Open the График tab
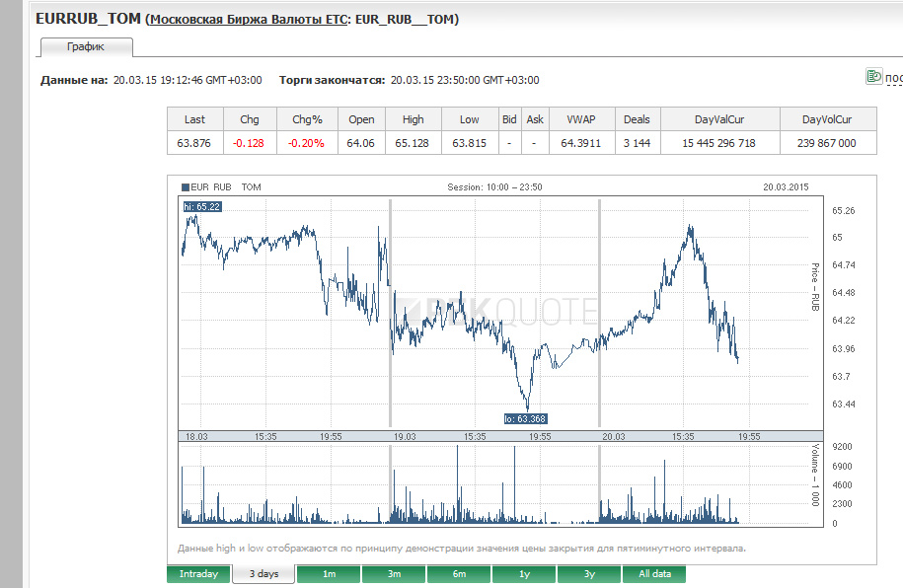The height and width of the screenshot is (588, 903). (86, 46)
